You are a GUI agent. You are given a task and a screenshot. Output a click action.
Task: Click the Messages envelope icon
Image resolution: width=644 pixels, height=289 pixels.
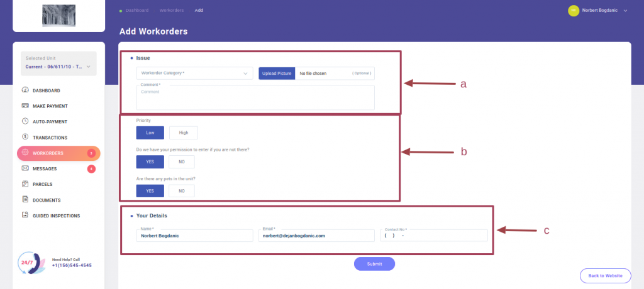(x=25, y=168)
